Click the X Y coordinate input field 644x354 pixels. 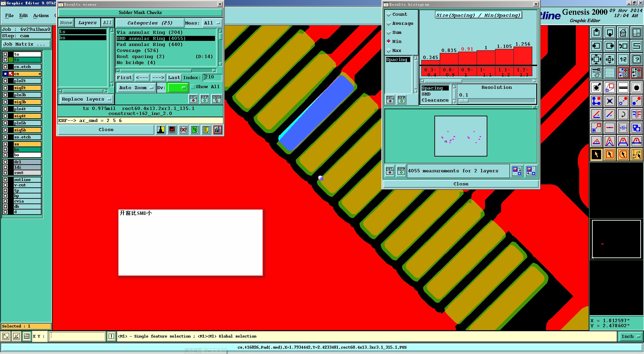pyautogui.click(x=77, y=336)
